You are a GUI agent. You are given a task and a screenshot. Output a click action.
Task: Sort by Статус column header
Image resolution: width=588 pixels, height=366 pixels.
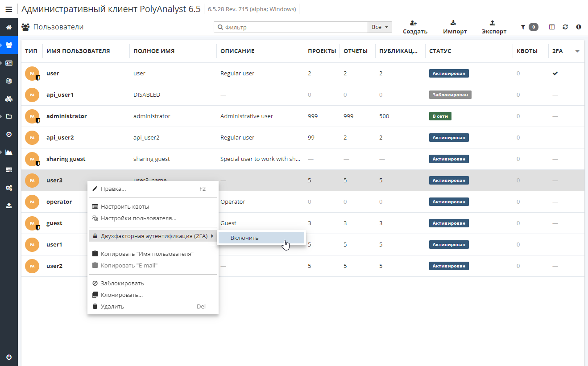point(440,51)
